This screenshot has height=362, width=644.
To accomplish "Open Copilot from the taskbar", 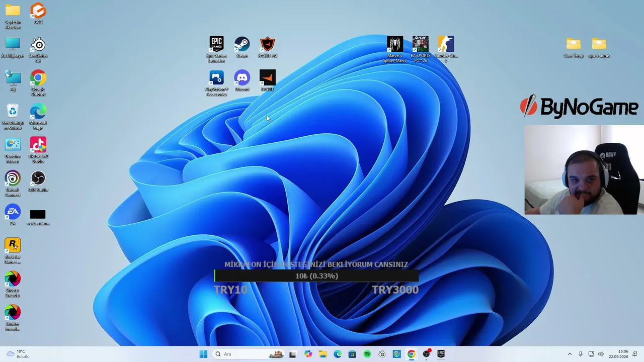I will 308,354.
